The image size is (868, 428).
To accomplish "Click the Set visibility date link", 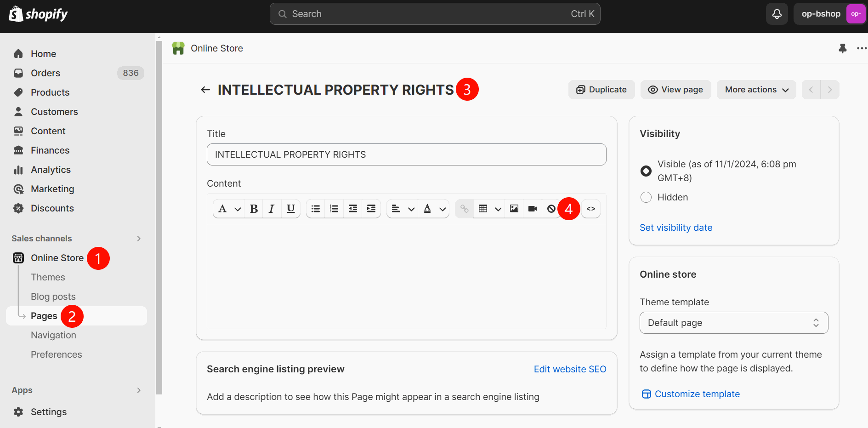I will [676, 228].
